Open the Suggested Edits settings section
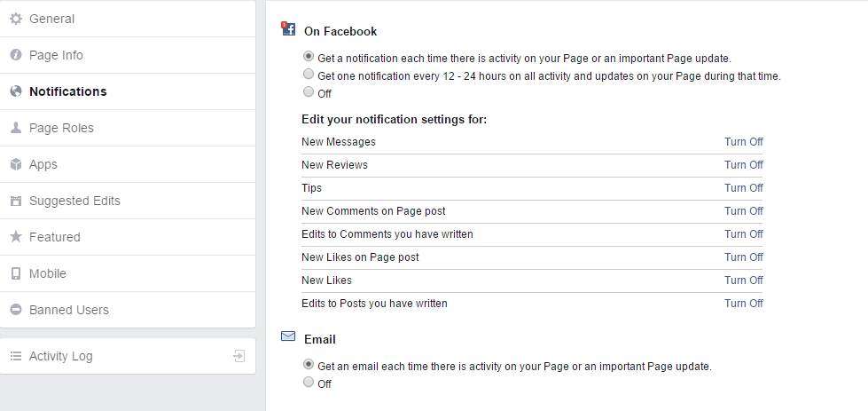This screenshot has height=411, width=868. click(74, 201)
